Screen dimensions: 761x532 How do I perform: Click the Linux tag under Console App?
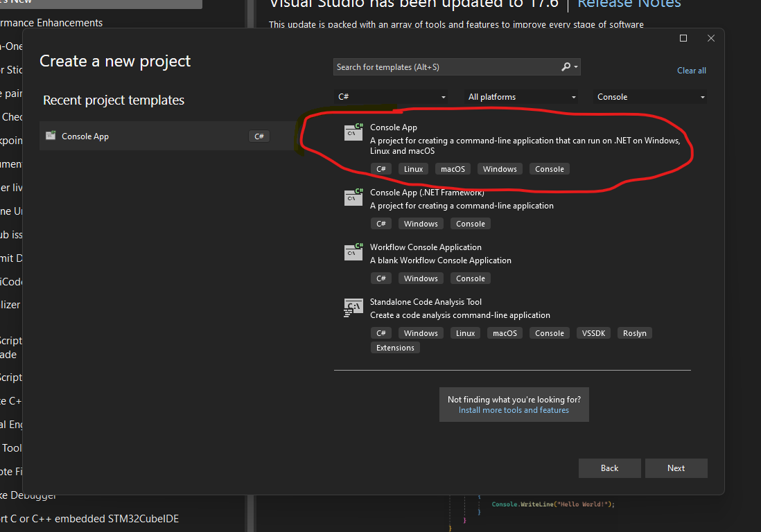[414, 169]
